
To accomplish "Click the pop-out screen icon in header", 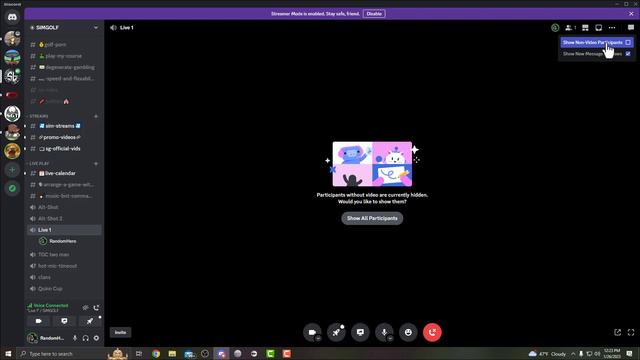I will 598,28.
